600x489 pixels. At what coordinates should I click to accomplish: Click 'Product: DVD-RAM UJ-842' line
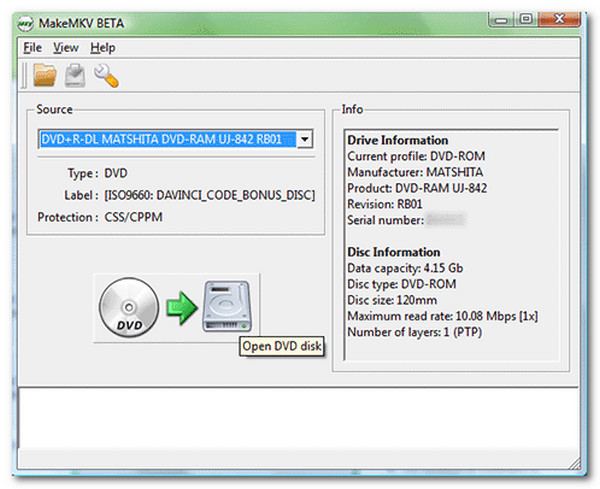pos(417,188)
